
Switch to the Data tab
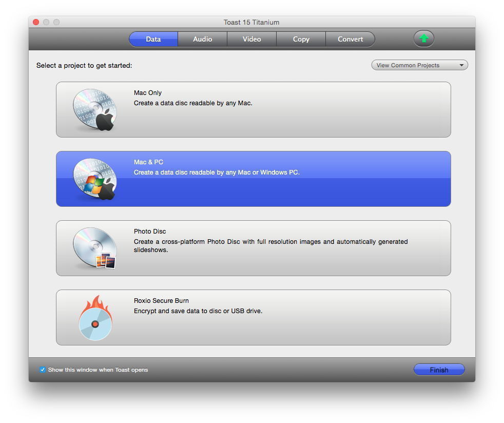[x=153, y=39]
